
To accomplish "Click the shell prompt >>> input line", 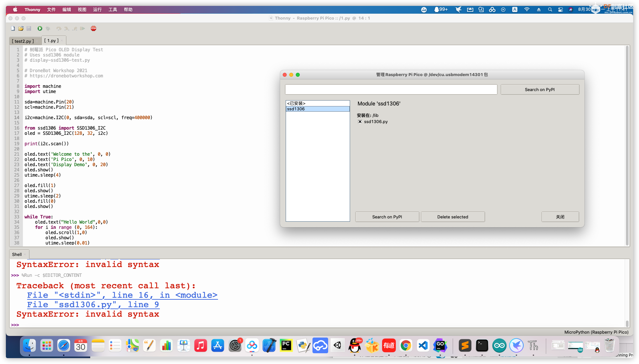I will tap(317, 325).
